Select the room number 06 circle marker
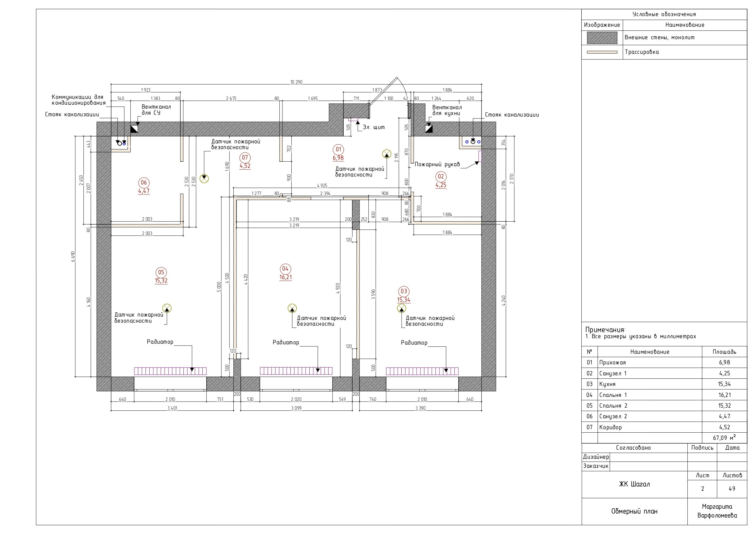756x534 pixels. pyautogui.click(x=144, y=183)
